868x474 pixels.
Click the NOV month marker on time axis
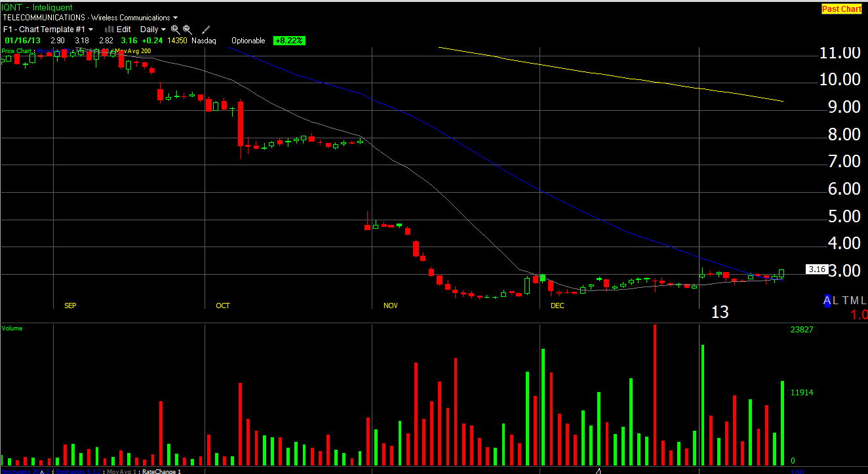point(391,306)
